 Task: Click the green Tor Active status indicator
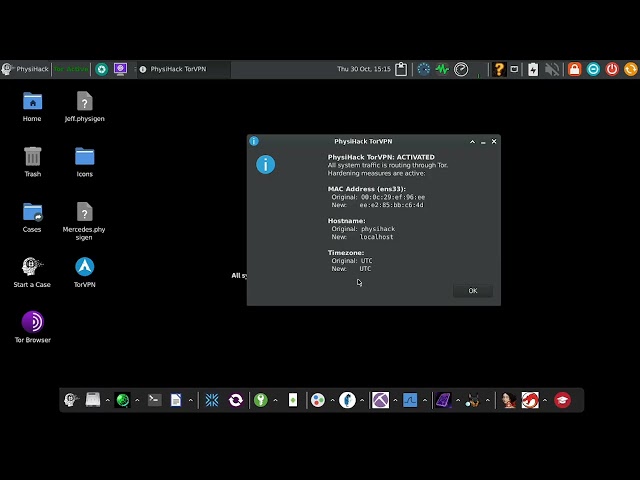point(71,69)
